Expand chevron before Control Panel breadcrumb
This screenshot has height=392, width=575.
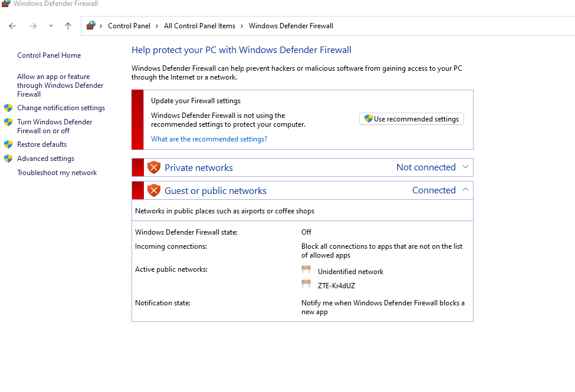[x=101, y=26]
